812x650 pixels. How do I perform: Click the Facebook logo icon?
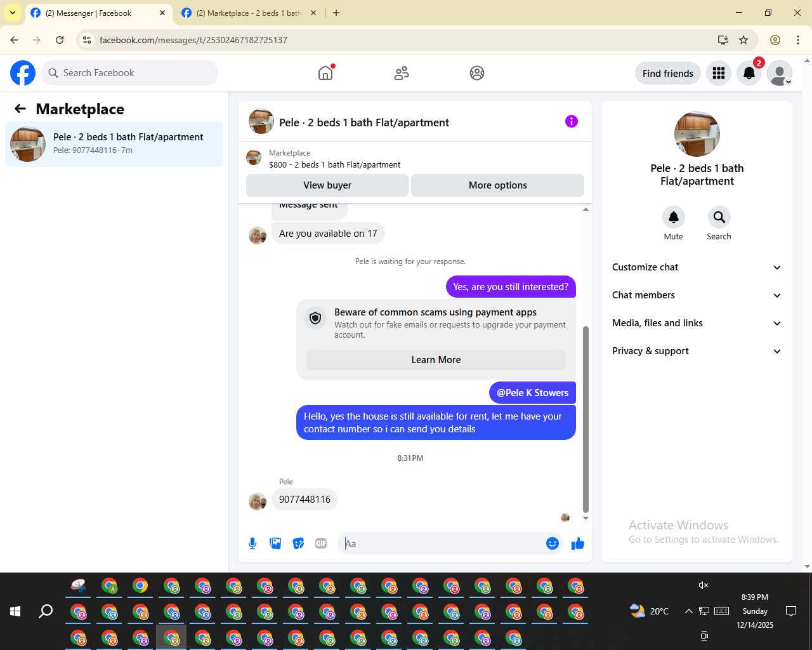[x=23, y=73]
